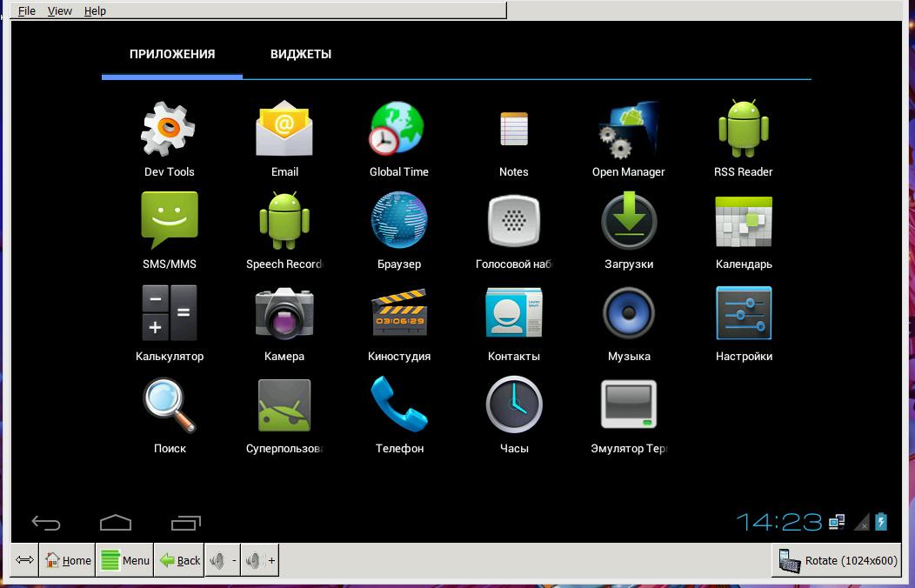Increase volume with the plus speaker button
The image size is (915, 588).
pyautogui.click(x=260, y=560)
